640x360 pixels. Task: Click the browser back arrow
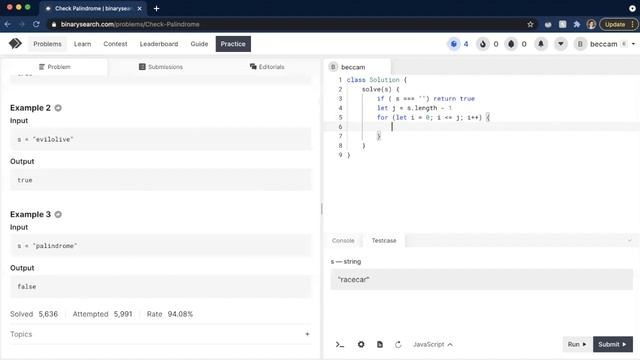pyautogui.click(x=8, y=24)
